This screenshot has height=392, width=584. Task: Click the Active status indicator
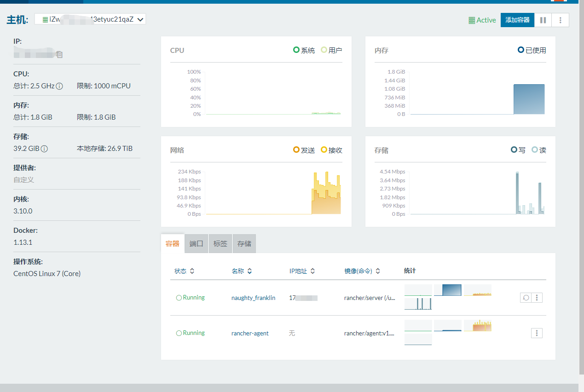pos(482,20)
